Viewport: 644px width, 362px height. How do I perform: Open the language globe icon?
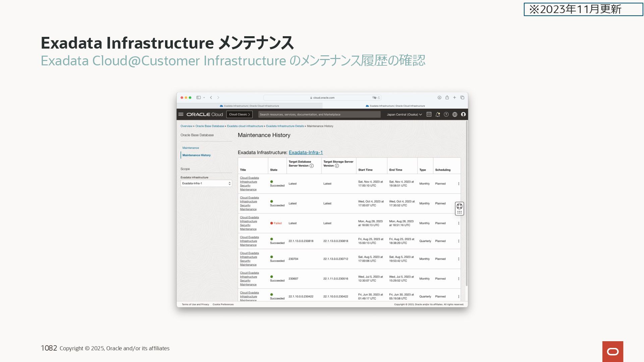[x=455, y=114]
